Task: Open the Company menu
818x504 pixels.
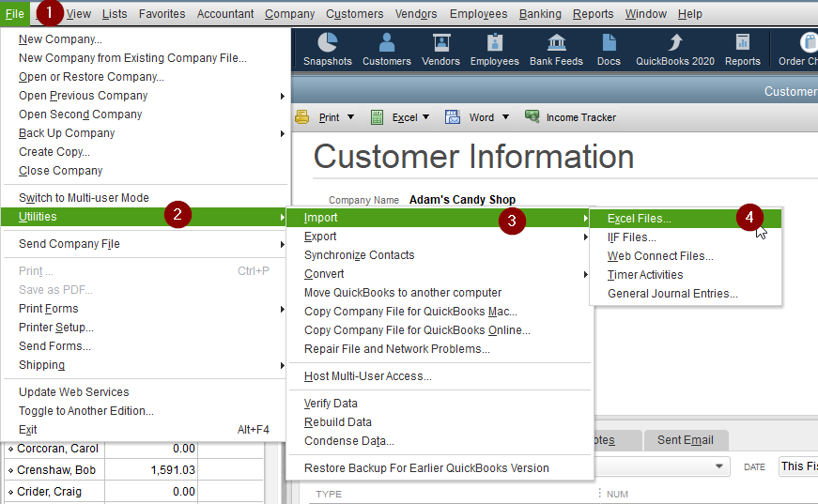Action: point(289,14)
